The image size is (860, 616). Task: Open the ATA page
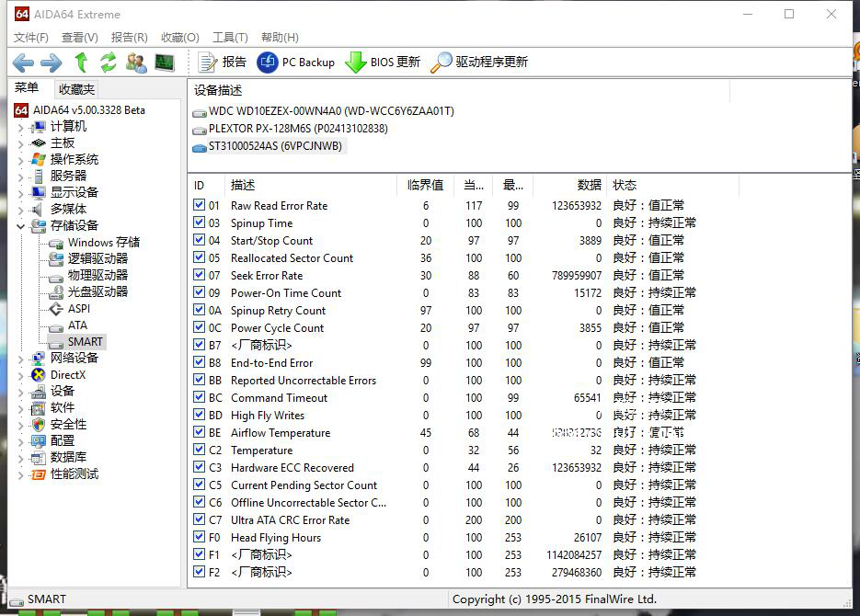click(68, 325)
